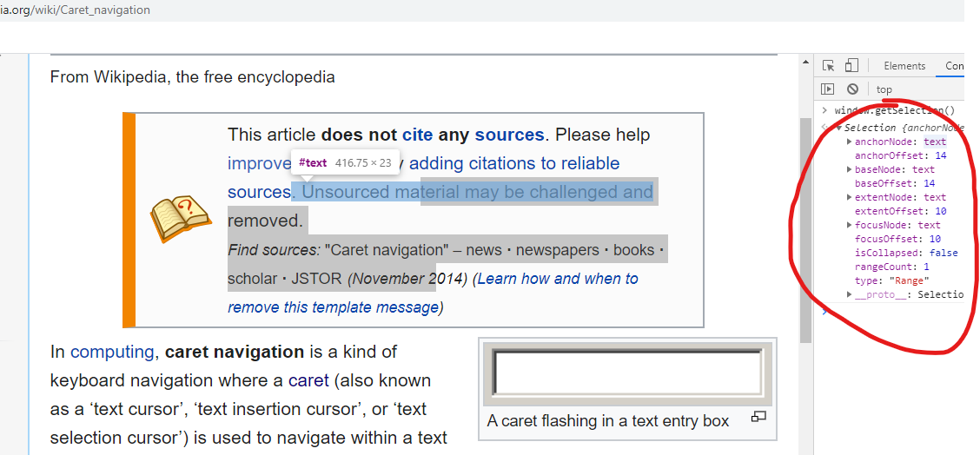The height and width of the screenshot is (455, 980).
Task: Clear the console with the clear icon
Action: [x=852, y=89]
